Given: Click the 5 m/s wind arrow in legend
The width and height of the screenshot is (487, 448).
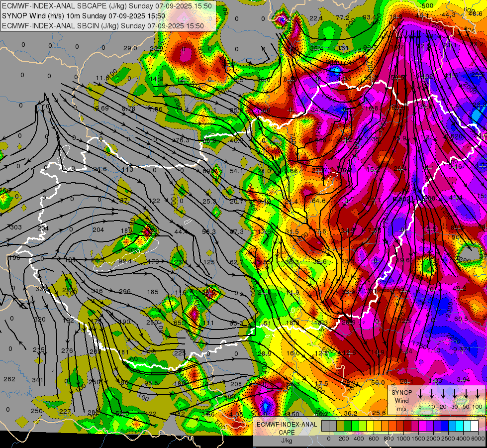Looking at the screenshot, I should pyautogui.click(x=420, y=394).
